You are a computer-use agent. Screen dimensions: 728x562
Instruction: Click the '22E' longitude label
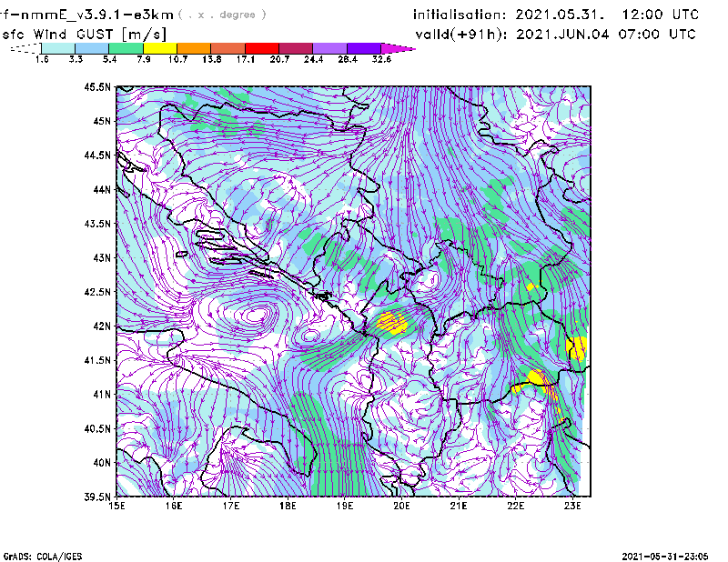point(516,506)
